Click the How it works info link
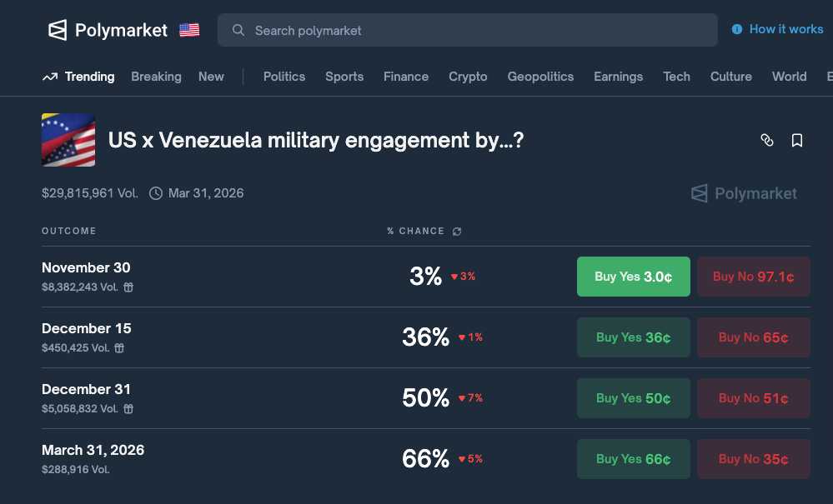833x504 pixels. (x=777, y=29)
